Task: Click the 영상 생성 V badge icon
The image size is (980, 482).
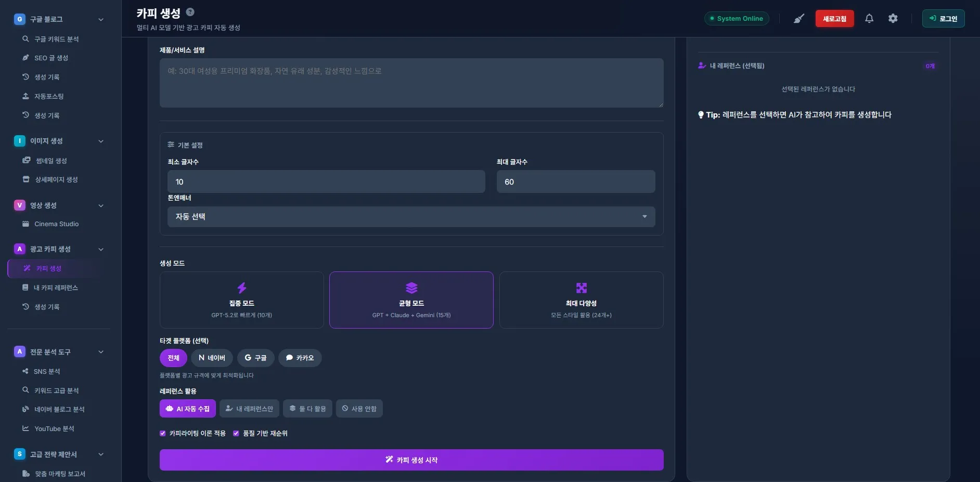Action: click(20, 205)
